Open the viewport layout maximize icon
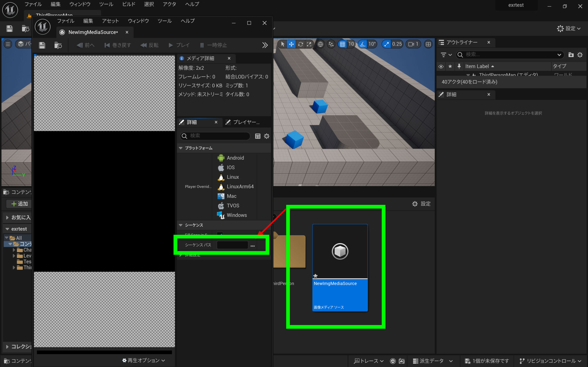The height and width of the screenshot is (367, 588). (428, 44)
